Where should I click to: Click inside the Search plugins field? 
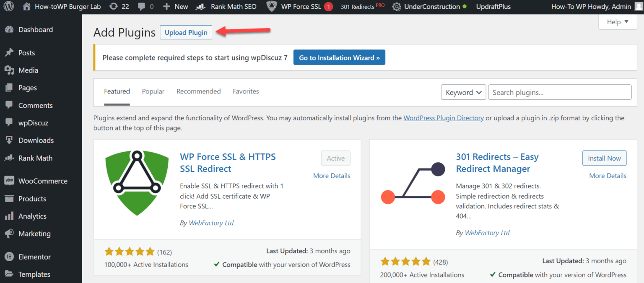559,92
